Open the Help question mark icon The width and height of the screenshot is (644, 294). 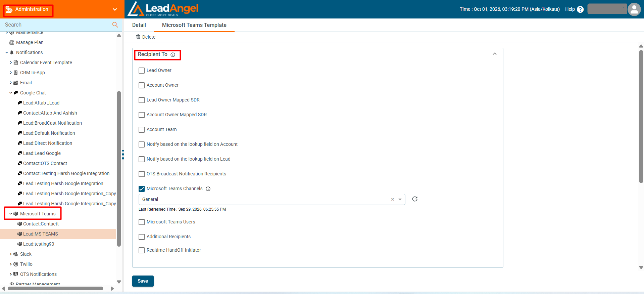click(580, 9)
